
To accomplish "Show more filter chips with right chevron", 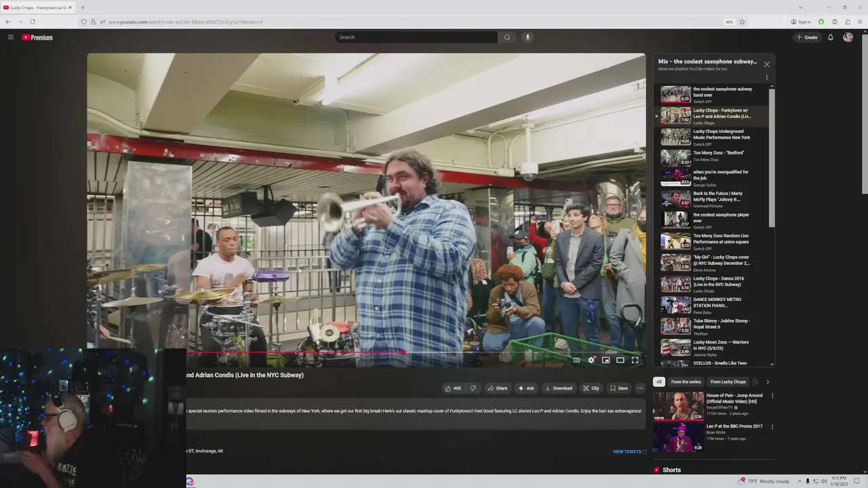I will click(767, 382).
